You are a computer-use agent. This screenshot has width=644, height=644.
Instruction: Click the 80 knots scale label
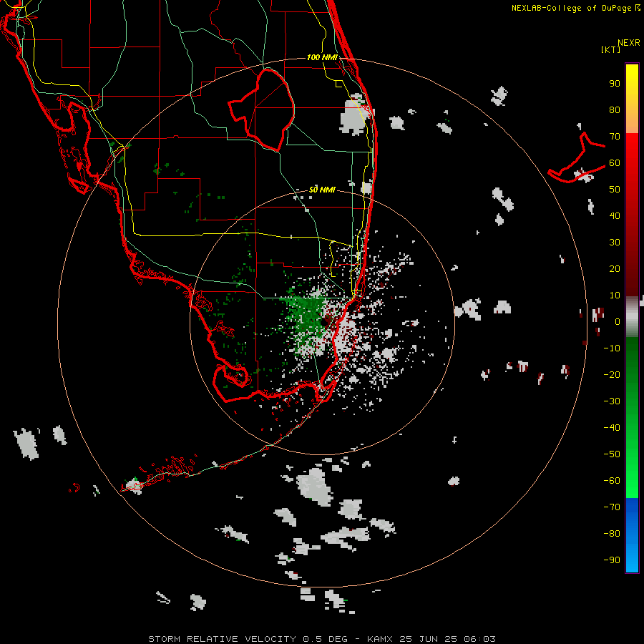[x=615, y=109]
